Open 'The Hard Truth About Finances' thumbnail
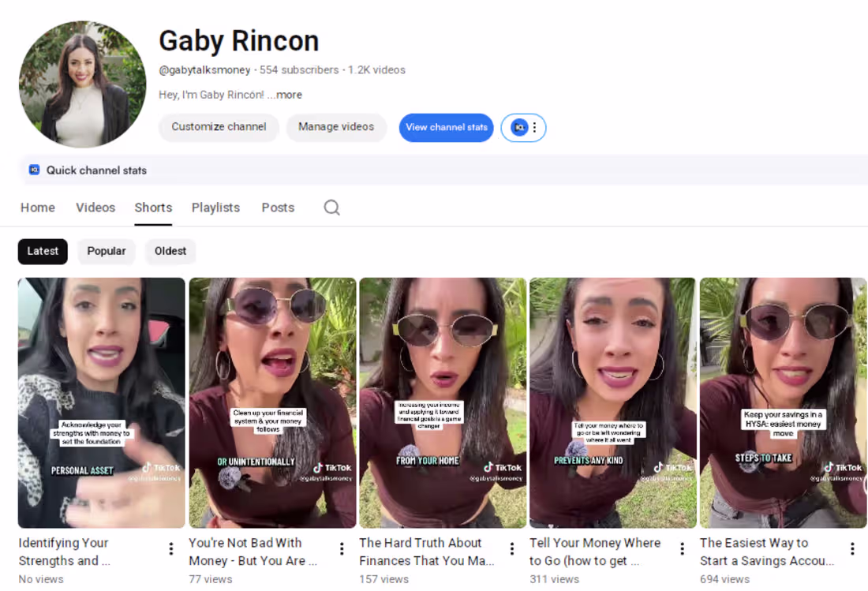 [443, 403]
